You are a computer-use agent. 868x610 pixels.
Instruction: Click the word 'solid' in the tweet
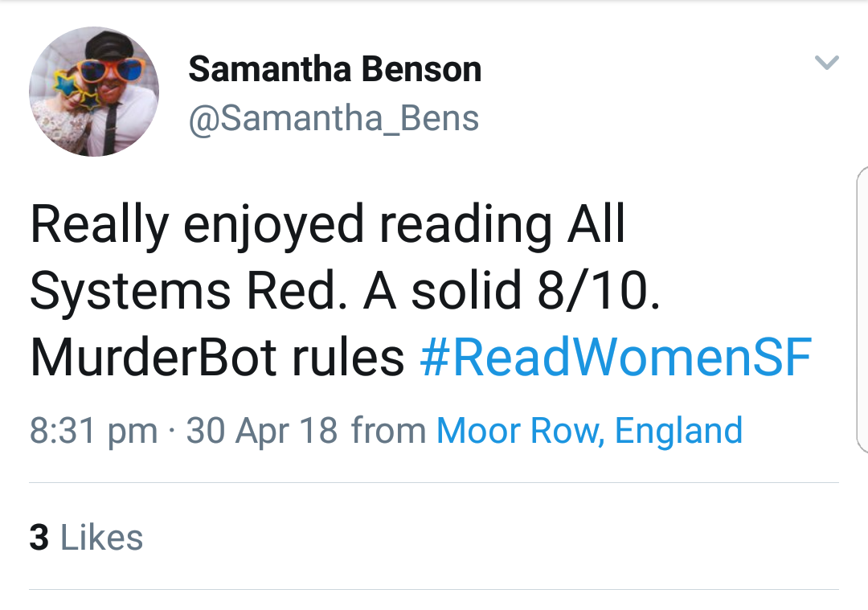(466, 292)
